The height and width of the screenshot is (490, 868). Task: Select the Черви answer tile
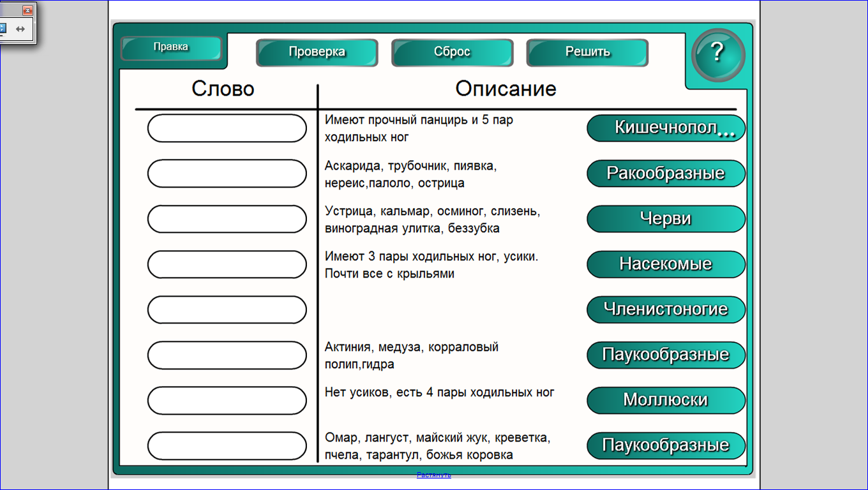click(666, 219)
